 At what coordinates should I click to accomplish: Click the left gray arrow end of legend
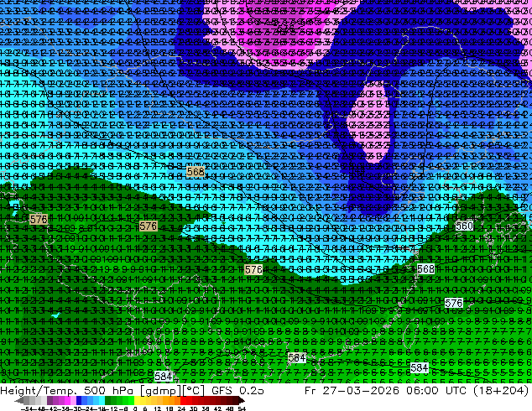(18, 400)
